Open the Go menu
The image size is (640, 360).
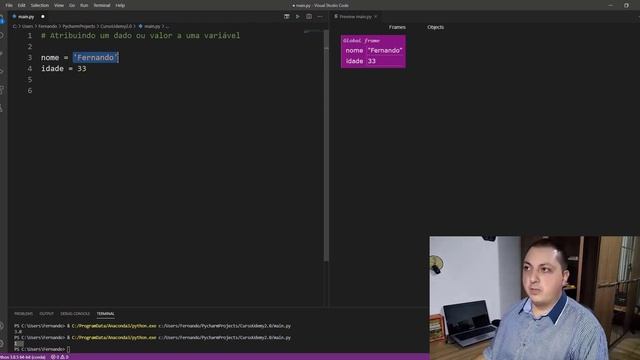click(72, 5)
